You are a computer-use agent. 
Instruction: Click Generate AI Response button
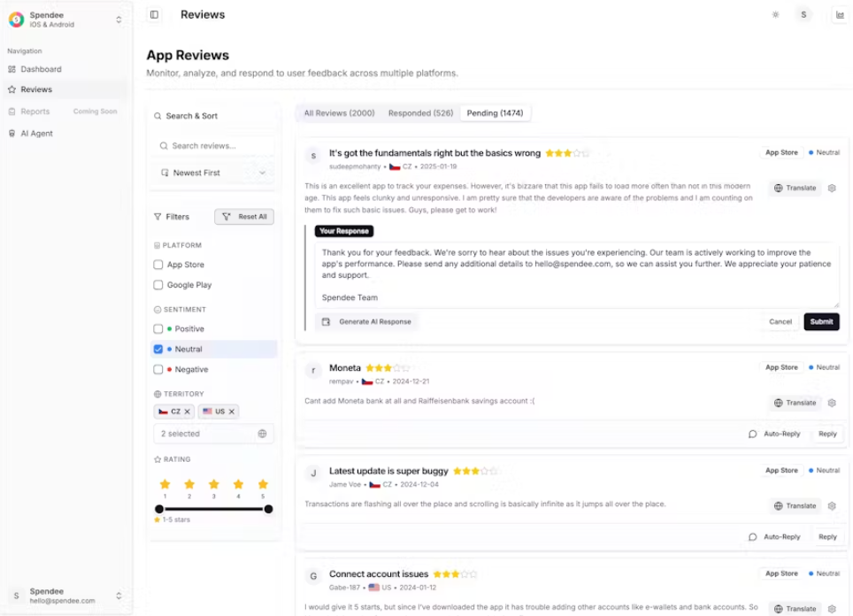[366, 321]
